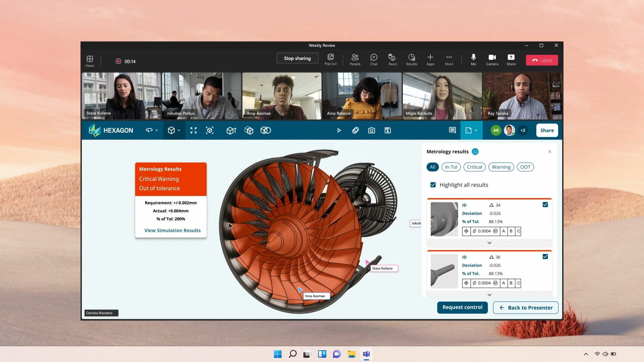Click Back to Presenter

tap(525, 308)
